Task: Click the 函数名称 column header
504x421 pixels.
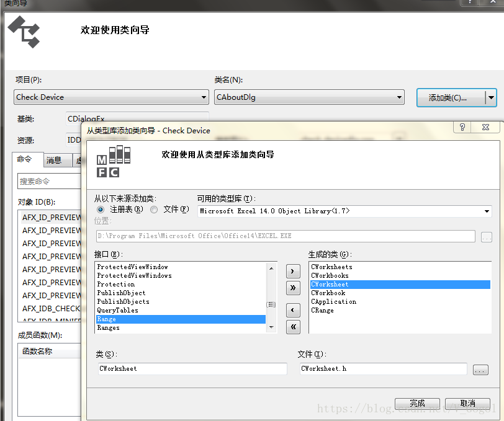Action: click(50, 352)
